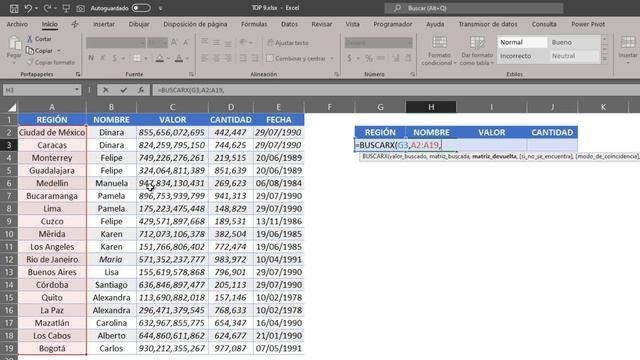Click the align right icon

228,58
